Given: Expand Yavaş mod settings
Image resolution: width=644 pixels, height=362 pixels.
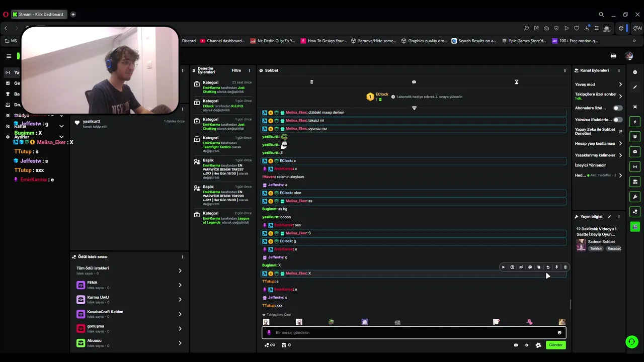Looking at the screenshot, I should [x=599, y=84].
